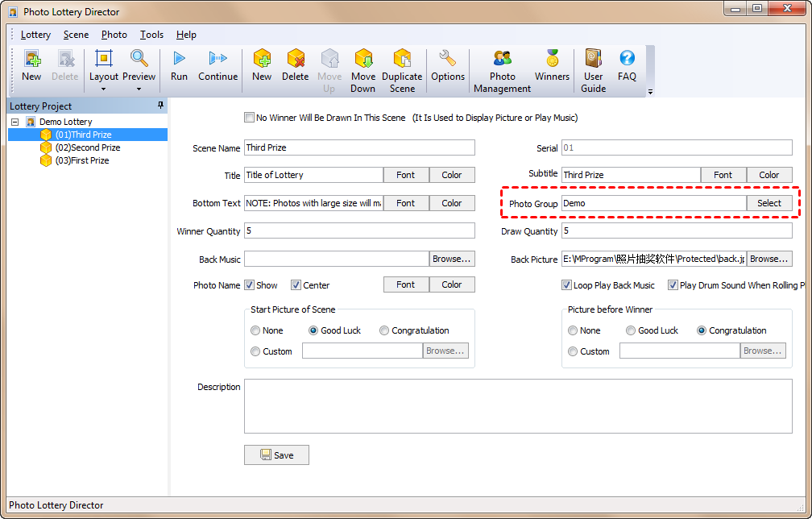Open the Photo menu

point(114,35)
